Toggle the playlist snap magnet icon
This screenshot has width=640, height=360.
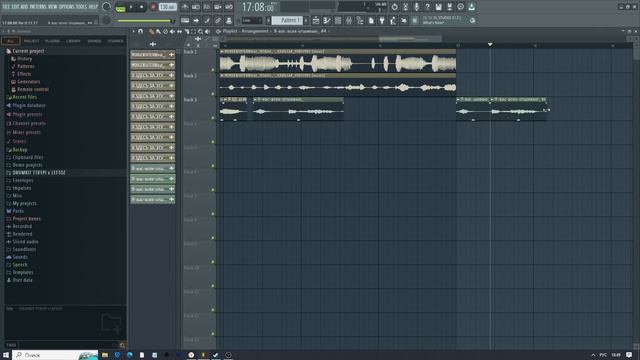click(140, 31)
